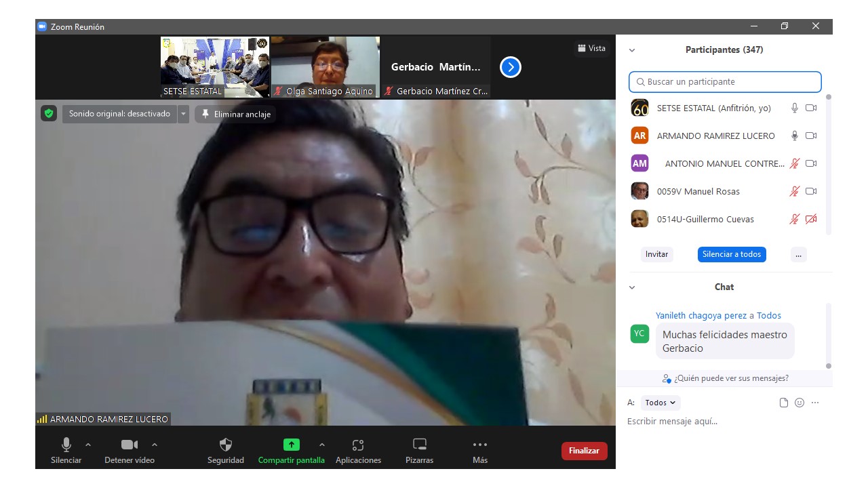Image resolution: width=868 pixels, height=488 pixels.
Task: Toggle 0514U-Guillermo Cuevas disabled camera
Action: (811, 219)
